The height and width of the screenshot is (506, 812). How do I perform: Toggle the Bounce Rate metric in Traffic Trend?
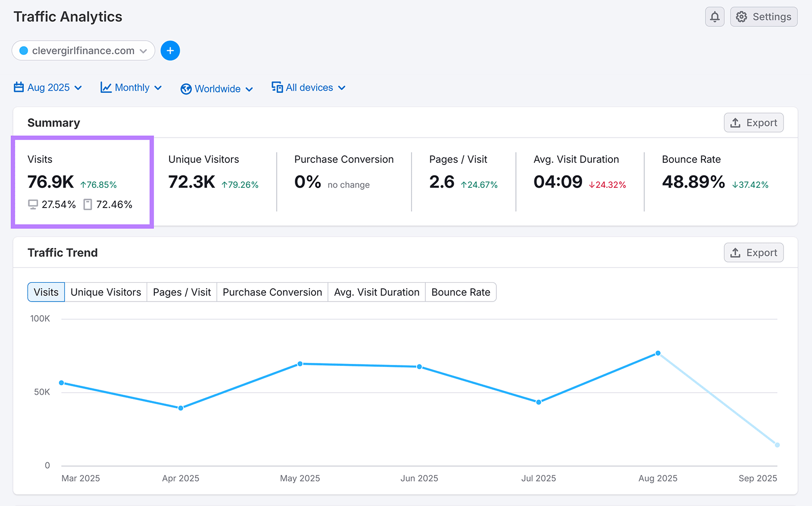coord(460,292)
